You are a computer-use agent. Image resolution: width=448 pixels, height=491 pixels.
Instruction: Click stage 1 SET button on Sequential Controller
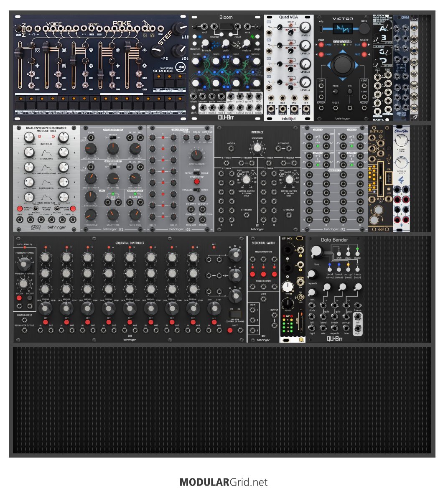(x=46, y=322)
